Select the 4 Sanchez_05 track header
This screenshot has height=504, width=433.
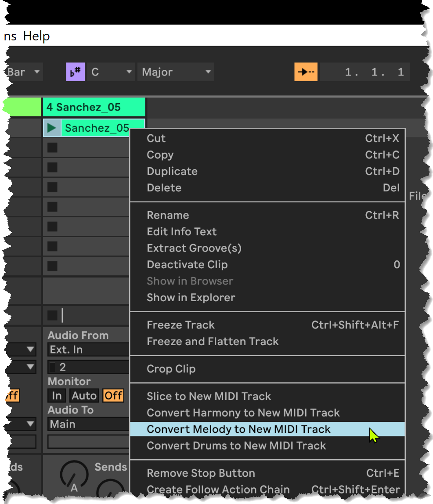pyautogui.click(x=94, y=107)
